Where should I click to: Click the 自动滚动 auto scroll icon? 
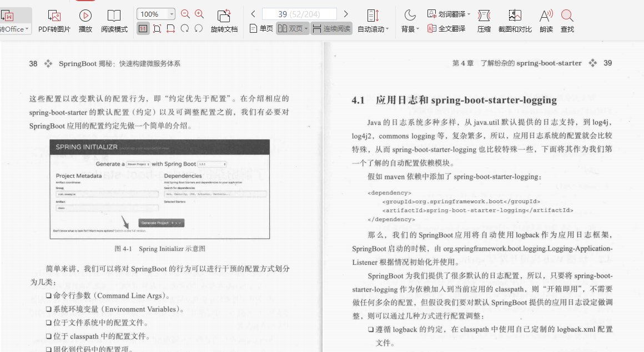coord(373,16)
